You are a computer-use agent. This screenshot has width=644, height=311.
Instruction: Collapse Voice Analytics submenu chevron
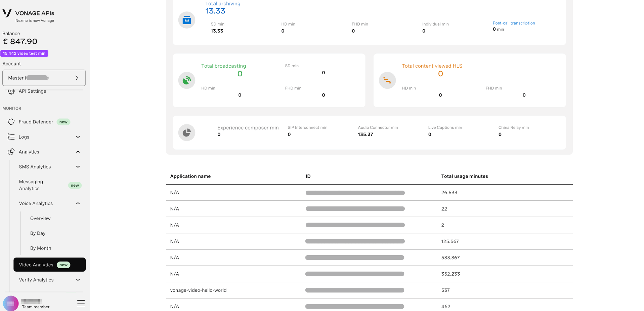(78, 203)
